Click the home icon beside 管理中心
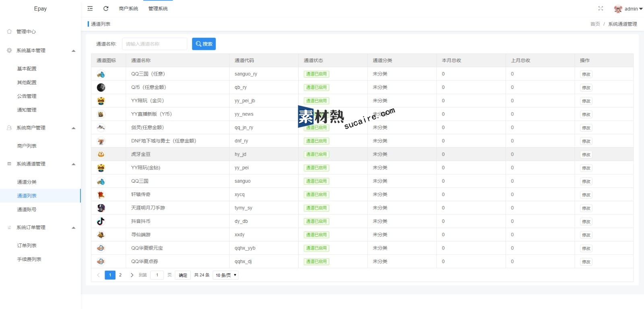 9,31
